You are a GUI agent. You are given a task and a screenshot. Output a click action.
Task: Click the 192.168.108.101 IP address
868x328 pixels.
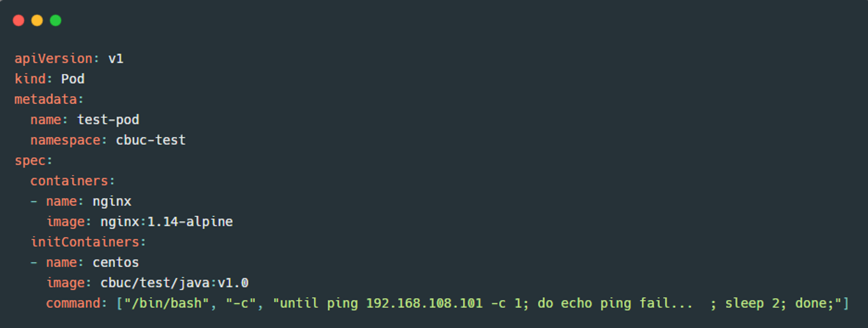[424, 303]
